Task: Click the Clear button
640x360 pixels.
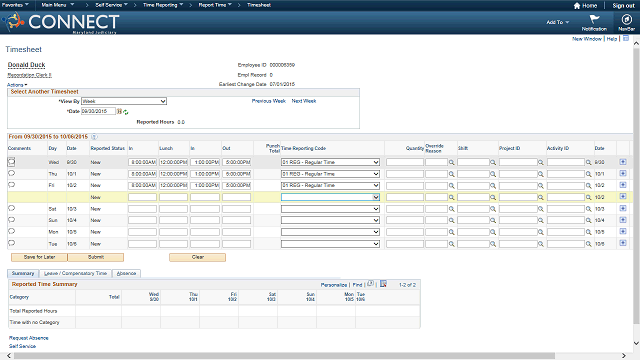Action: tap(198, 257)
